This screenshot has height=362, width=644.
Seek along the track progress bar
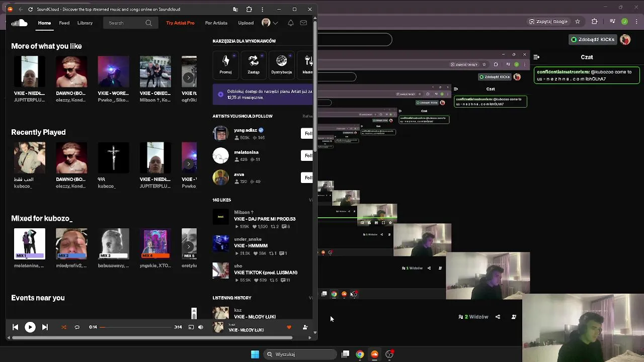[136, 327]
